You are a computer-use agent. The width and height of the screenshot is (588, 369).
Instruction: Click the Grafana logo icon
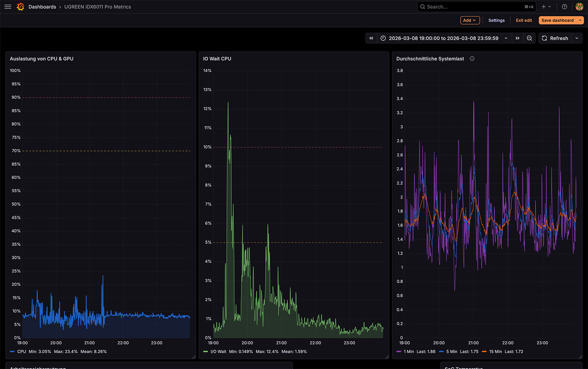click(x=21, y=7)
